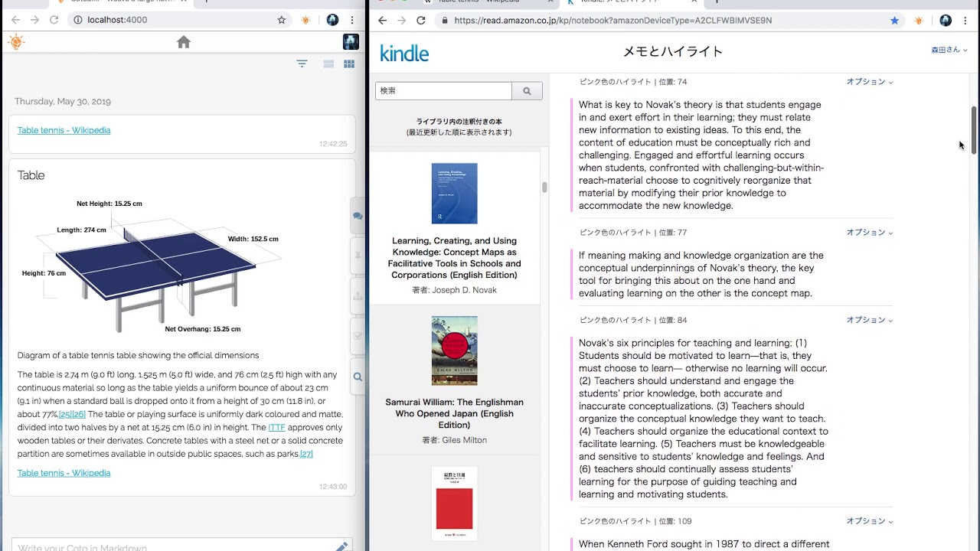Click the Cotoami extension icon in the Kindle window toolbar
The image size is (980, 551).
coord(919,21)
